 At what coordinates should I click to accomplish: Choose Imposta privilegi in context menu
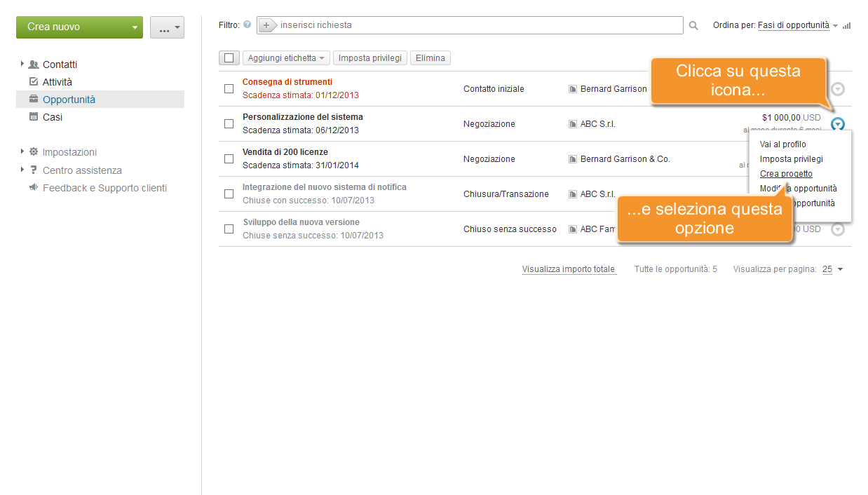[x=792, y=159]
